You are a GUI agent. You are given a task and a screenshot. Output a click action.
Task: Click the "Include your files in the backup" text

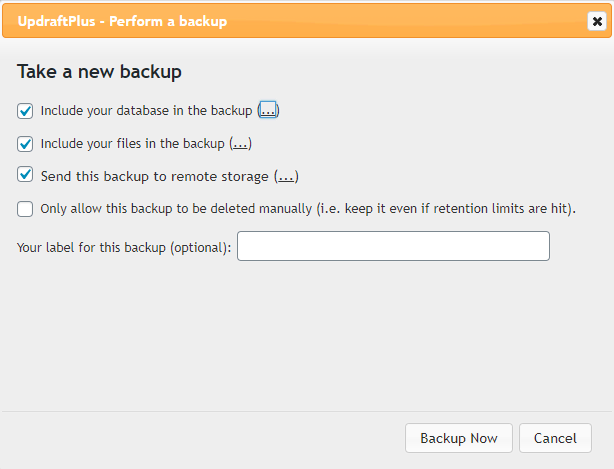(x=132, y=143)
